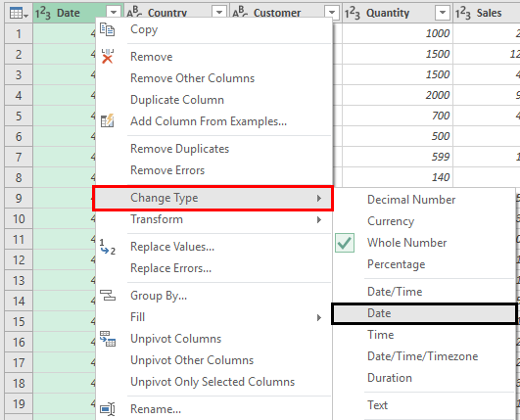
Task: Set type to Currency
Action: click(391, 221)
